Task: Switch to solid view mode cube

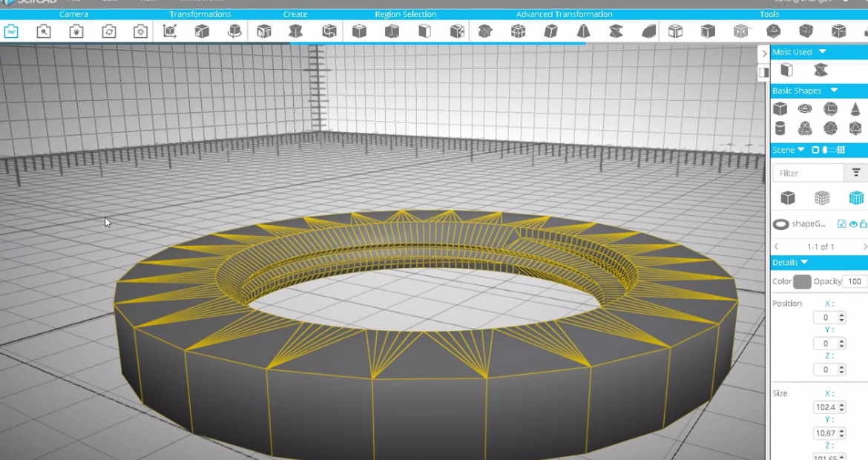Action: click(x=788, y=197)
